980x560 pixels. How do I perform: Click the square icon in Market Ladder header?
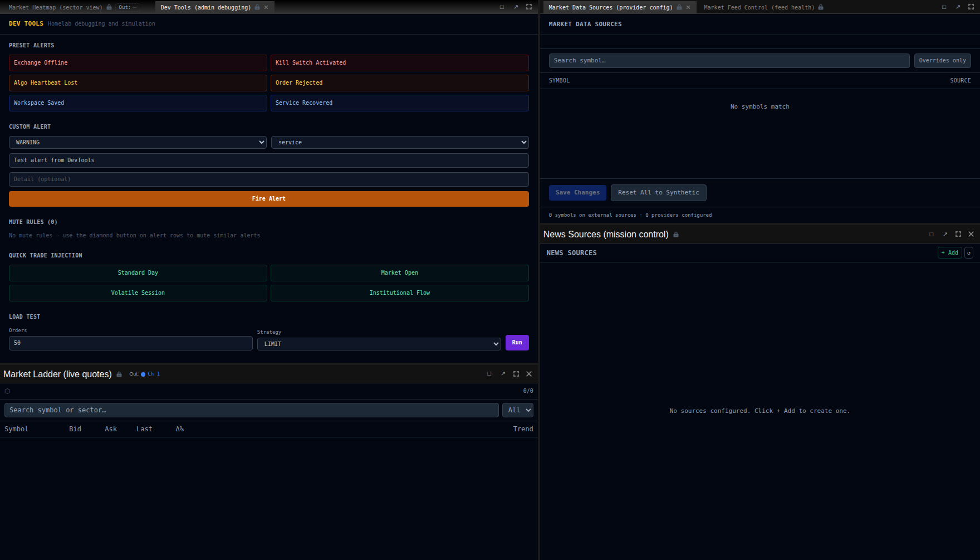point(489,374)
